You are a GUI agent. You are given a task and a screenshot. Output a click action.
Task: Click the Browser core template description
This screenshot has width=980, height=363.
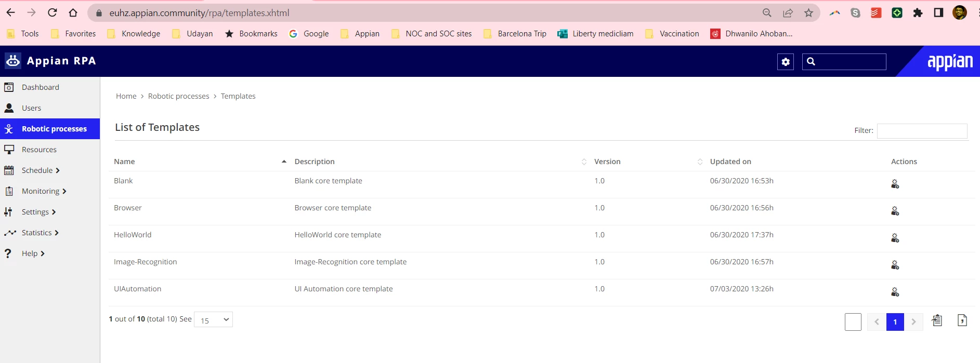[333, 208]
